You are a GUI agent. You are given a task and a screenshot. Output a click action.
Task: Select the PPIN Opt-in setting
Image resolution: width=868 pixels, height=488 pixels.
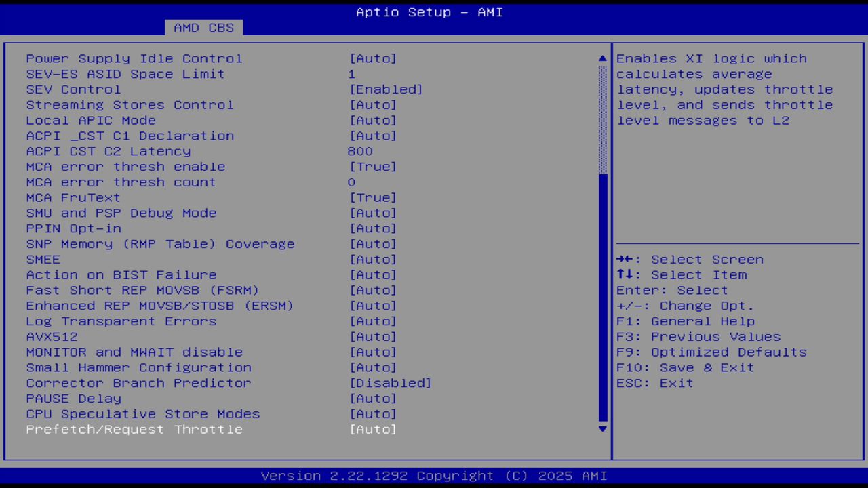73,228
